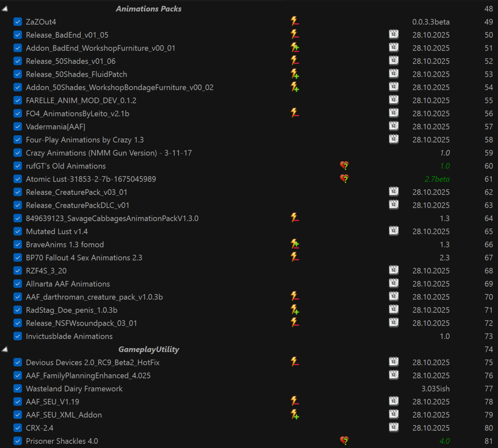Viewport: 498px width, 448px height.
Task: Select the AAF_SEU_XML_Addon mod name
Action: pos(63,415)
